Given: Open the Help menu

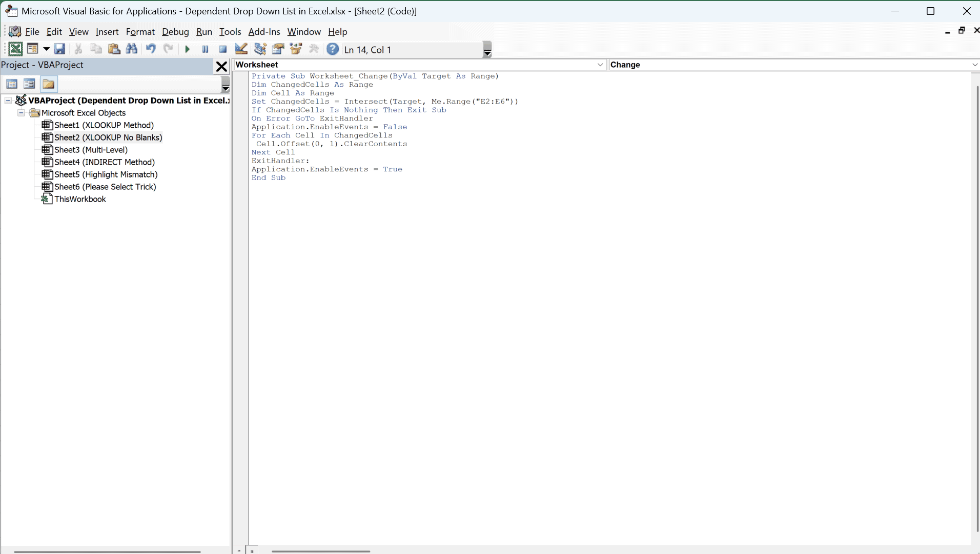Looking at the screenshot, I should pyautogui.click(x=338, y=32).
